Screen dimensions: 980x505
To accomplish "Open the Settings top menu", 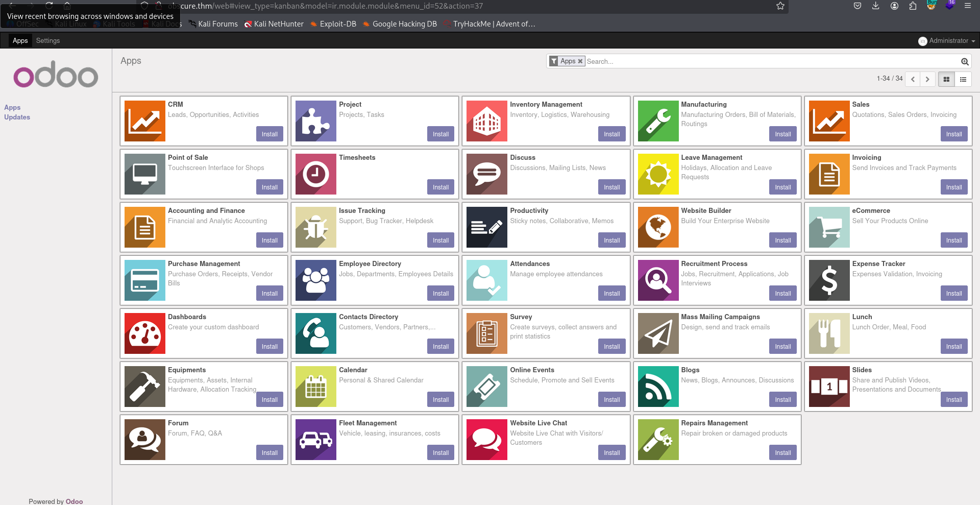I will tap(48, 41).
